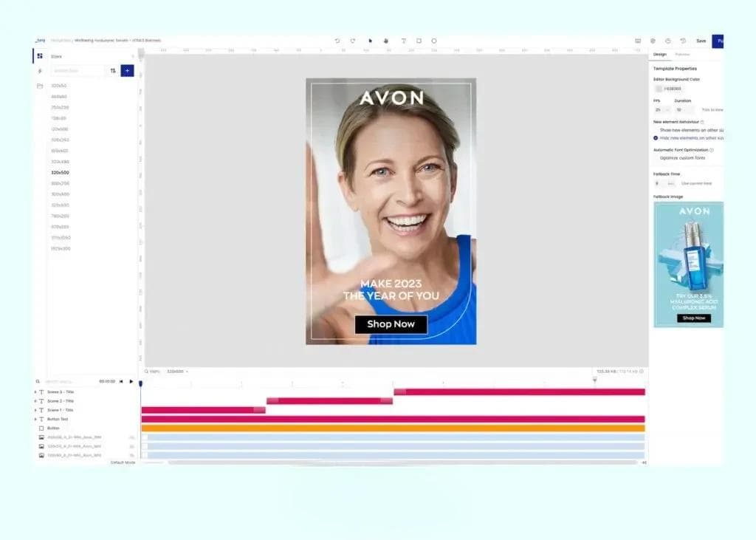Click the Redo arrow icon
The image size is (756, 540).
(x=353, y=41)
